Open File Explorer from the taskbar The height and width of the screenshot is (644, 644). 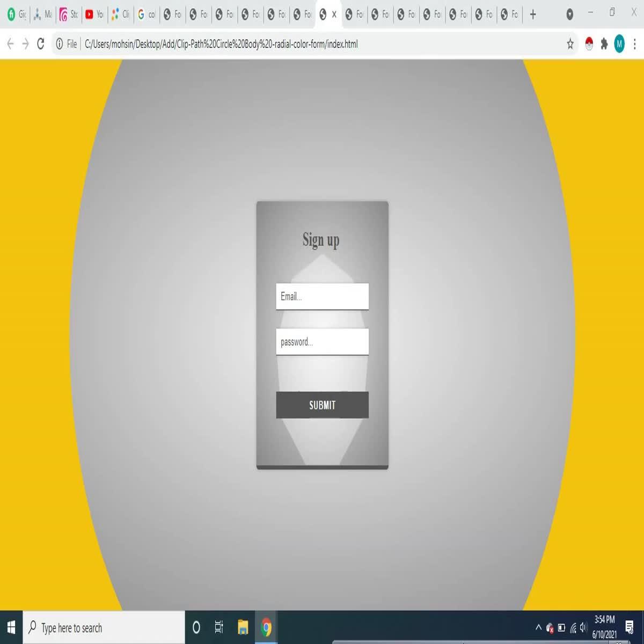click(243, 627)
